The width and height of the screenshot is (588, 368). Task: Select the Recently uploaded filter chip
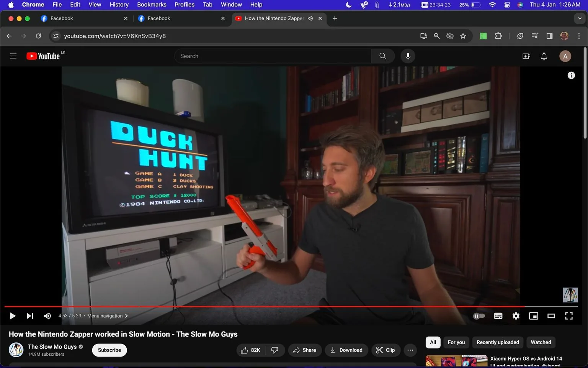tap(497, 342)
